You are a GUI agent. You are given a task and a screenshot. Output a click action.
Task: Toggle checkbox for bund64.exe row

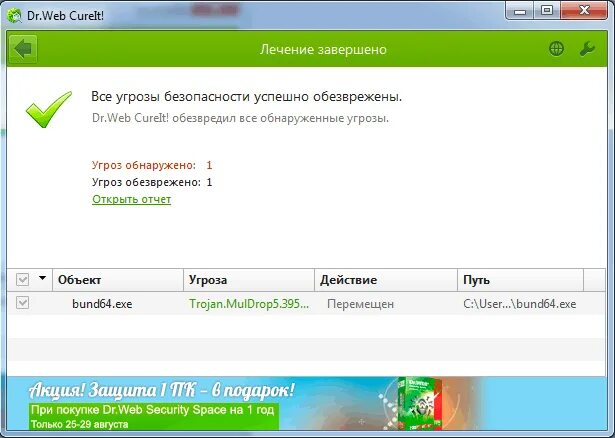point(22,303)
